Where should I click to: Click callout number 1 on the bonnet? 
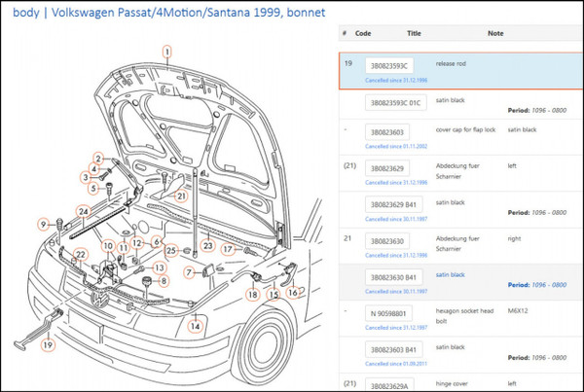pos(166,51)
